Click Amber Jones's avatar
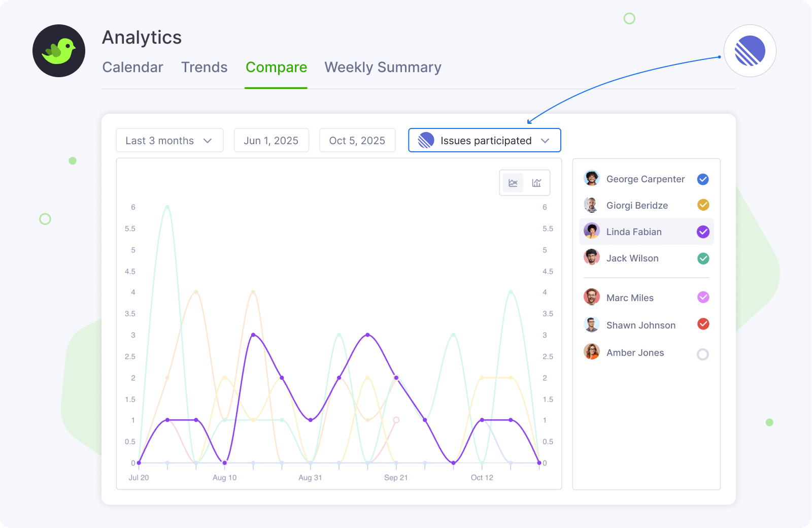Screen dimensions: 812x528 (x=591, y=352)
